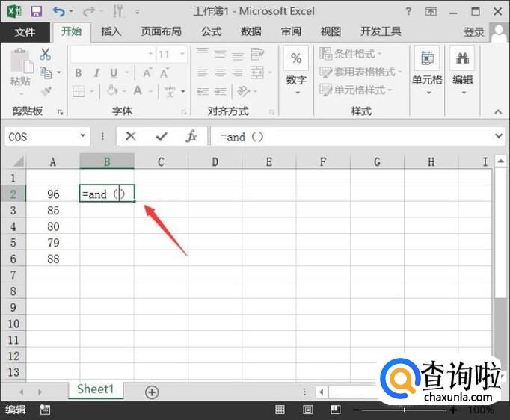Screen dimensions: 510x420
Task: Confirm the formula with the checkmark
Action: (162, 136)
